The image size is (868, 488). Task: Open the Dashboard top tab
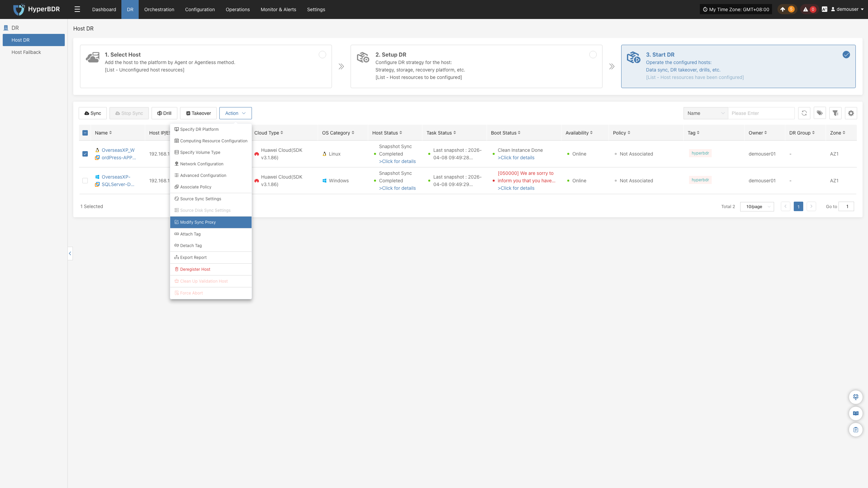tap(104, 9)
